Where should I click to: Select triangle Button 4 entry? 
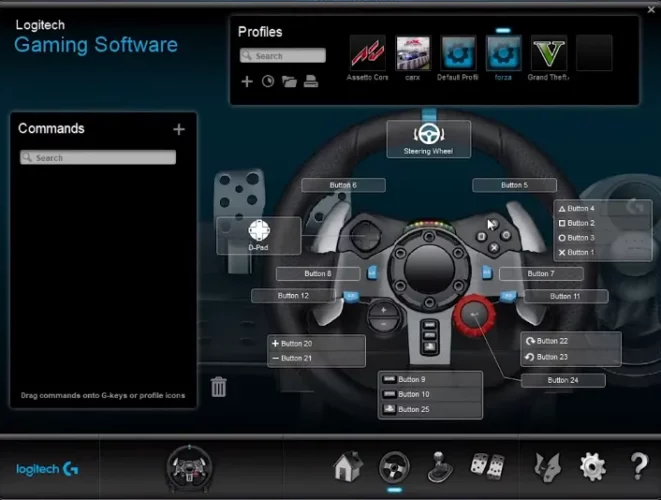click(603, 208)
